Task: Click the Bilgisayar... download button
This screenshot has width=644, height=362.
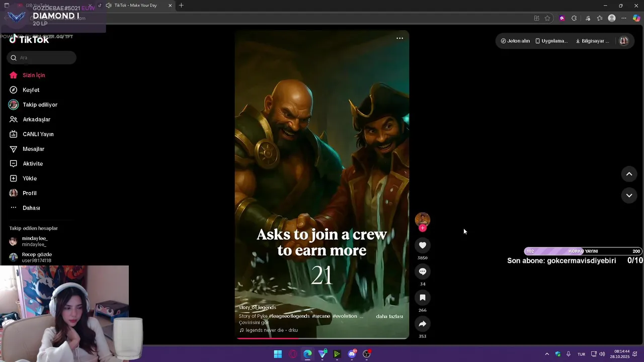Action: point(592,41)
